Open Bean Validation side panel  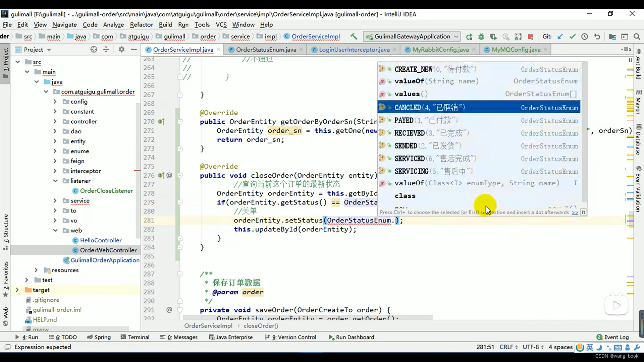click(x=638, y=189)
